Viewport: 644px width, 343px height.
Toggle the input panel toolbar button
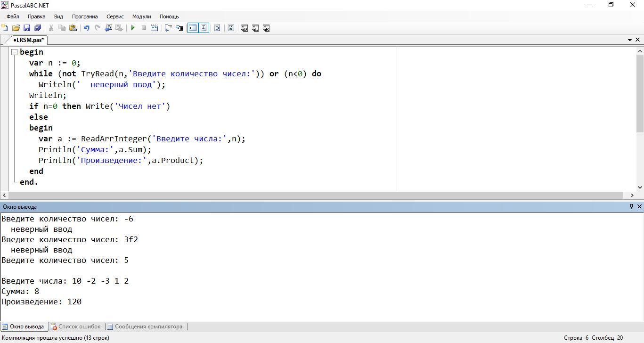[x=204, y=28]
